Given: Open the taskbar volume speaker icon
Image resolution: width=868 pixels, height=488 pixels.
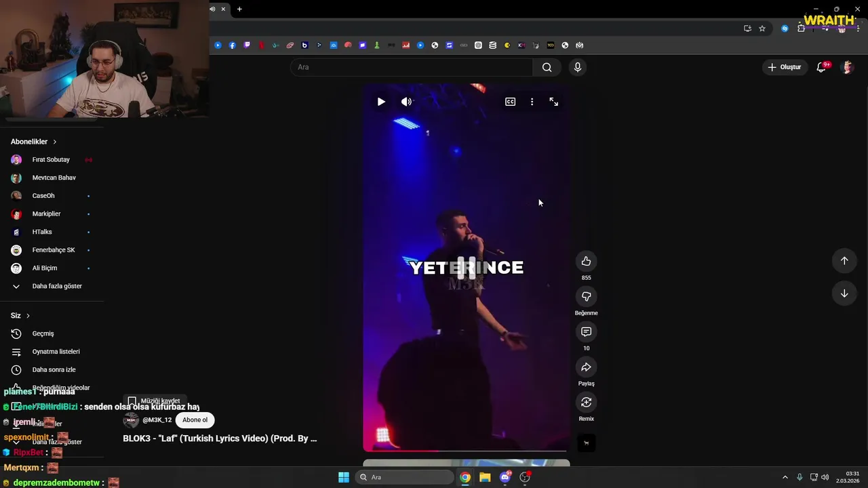Looking at the screenshot, I should click(x=825, y=477).
